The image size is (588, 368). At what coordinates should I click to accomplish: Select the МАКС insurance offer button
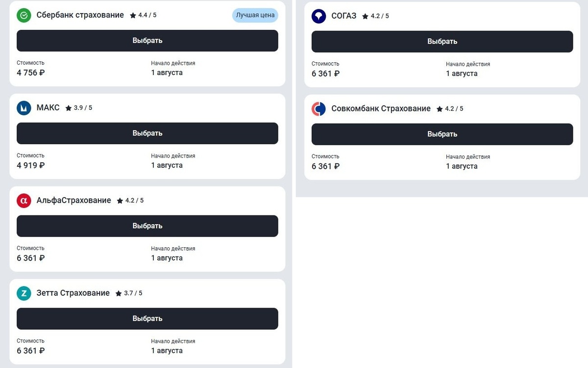point(147,133)
